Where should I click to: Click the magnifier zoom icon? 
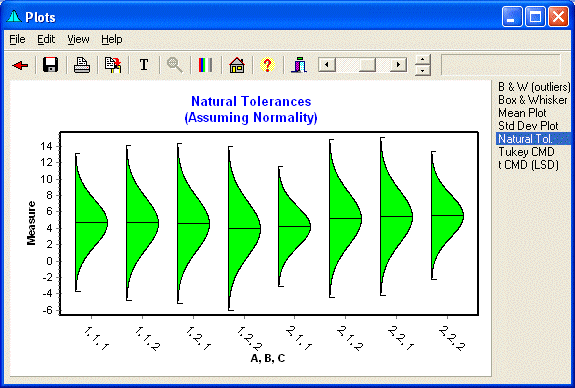(x=175, y=65)
